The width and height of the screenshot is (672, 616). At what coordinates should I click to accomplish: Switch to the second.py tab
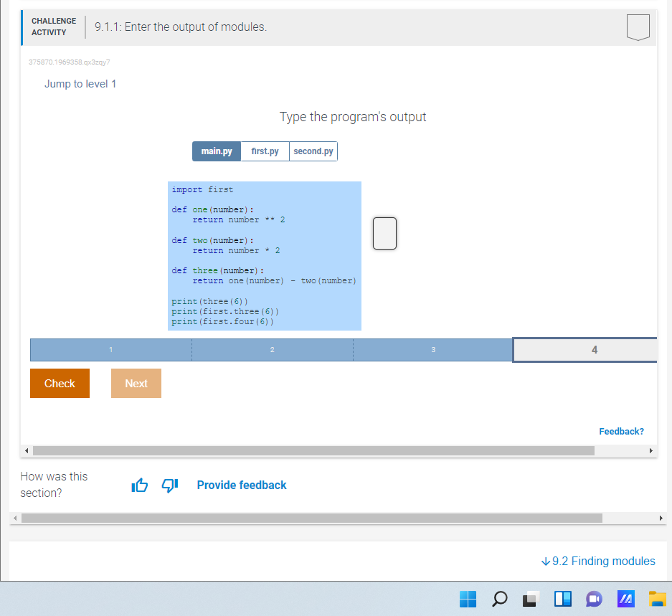[313, 151]
